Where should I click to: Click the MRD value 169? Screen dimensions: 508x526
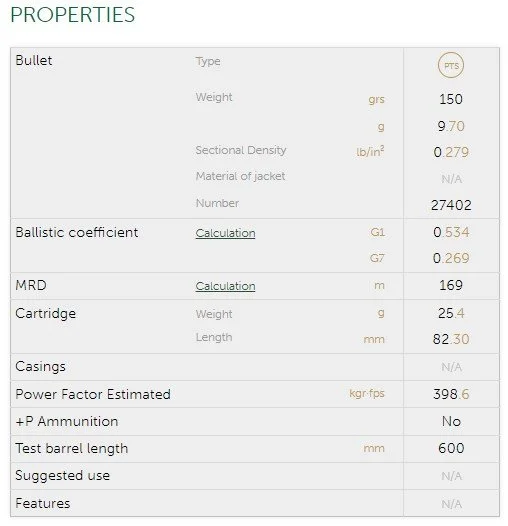pyautogui.click(x=451, y=285)
